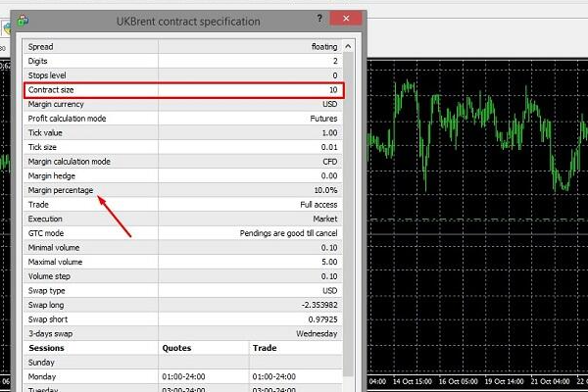Select the Margin percentage row

pos(183,189)
